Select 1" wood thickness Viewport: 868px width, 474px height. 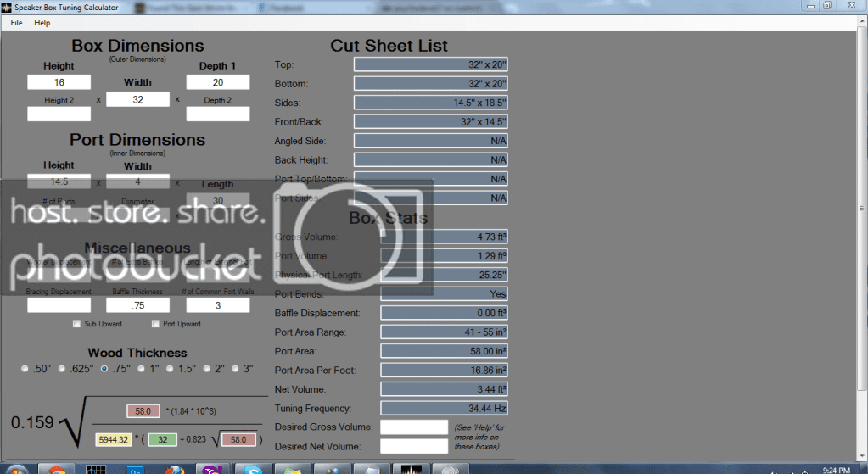pos(141,368)
